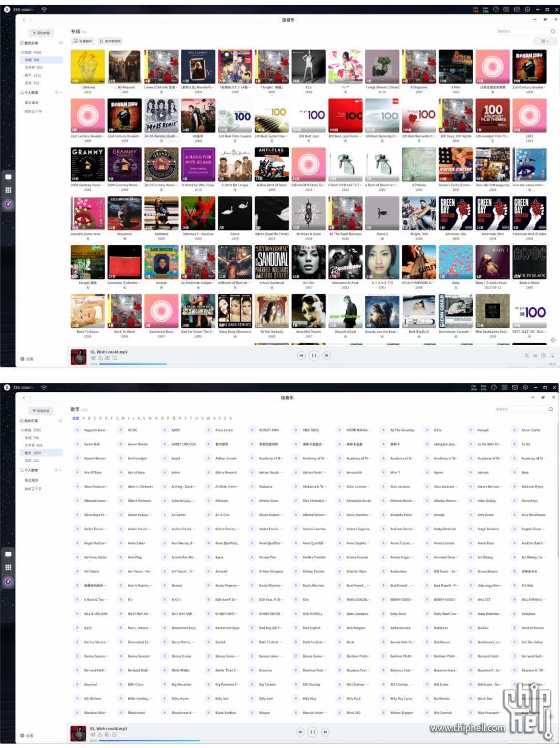The width and height of the screenshot is (560, 748).
Task: Select 流派 102 in the albums window sidebar
Action: (x=32, y=83)
